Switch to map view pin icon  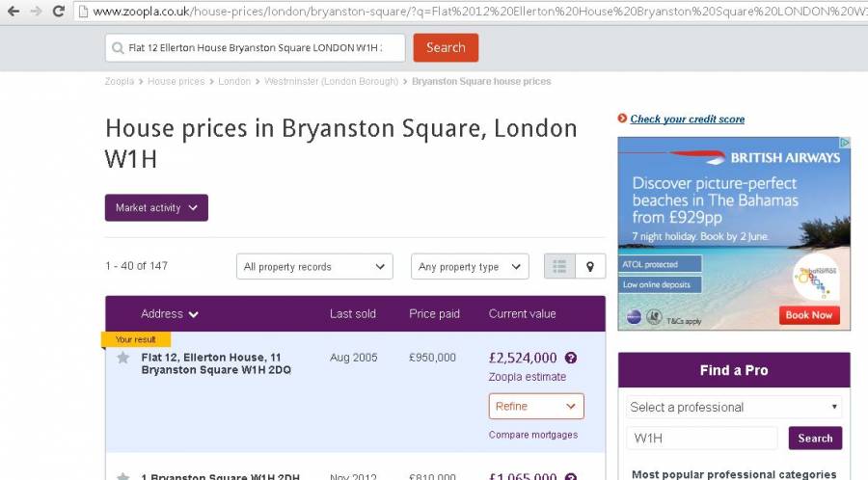click(590, 267)
